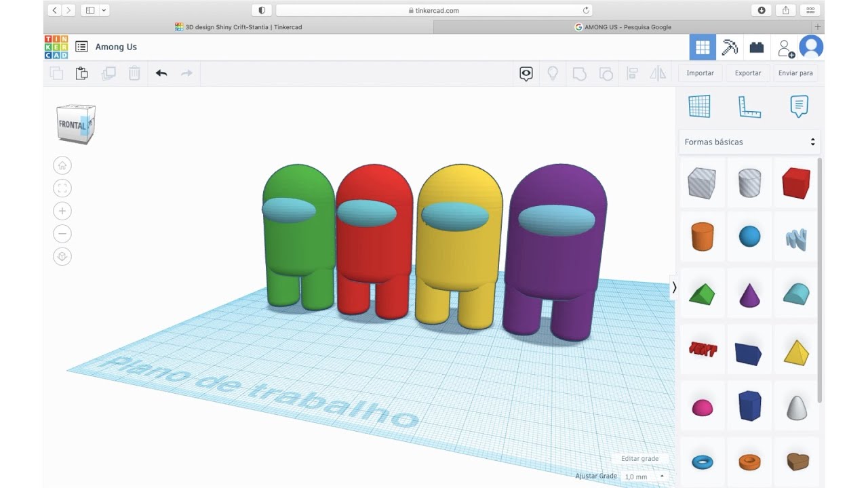Pick the dark blue Wedge shape
The height and width of the screenshot is (488, 868).
pyautogui.click(x=749, y=353)
